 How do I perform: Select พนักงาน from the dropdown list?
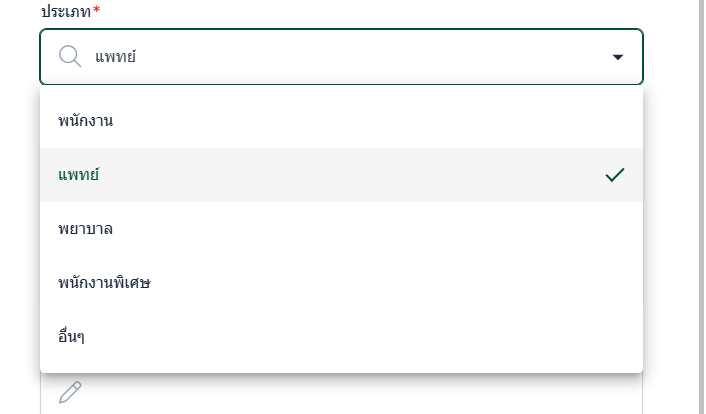click(x=85, y=121)
